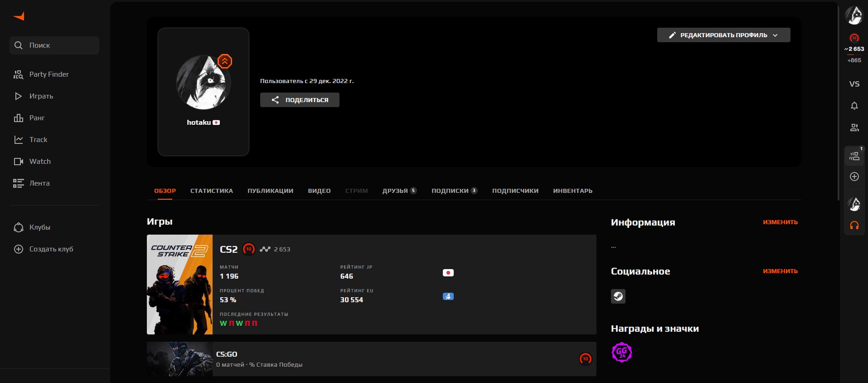This screenshot has width=868, height=383.
Task: Click the Клубы badge icon
Action: [19, 227]
